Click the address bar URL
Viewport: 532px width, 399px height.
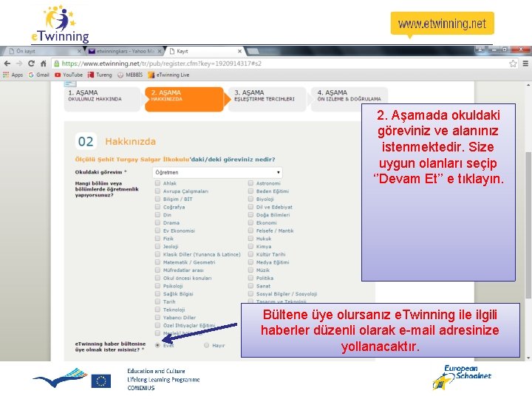[162, 64]
